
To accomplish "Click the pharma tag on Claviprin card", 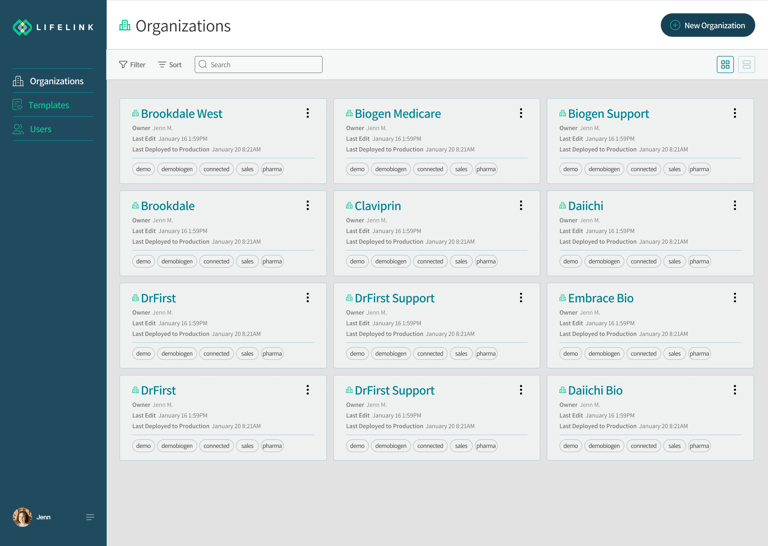I will point(486,261).
